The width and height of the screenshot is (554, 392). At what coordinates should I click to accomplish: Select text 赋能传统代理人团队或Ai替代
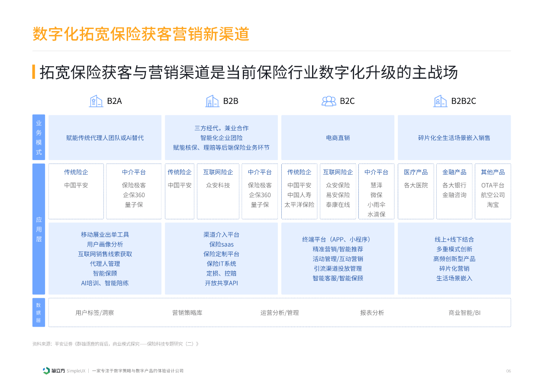pyautogui.click(x=105, y=138)
